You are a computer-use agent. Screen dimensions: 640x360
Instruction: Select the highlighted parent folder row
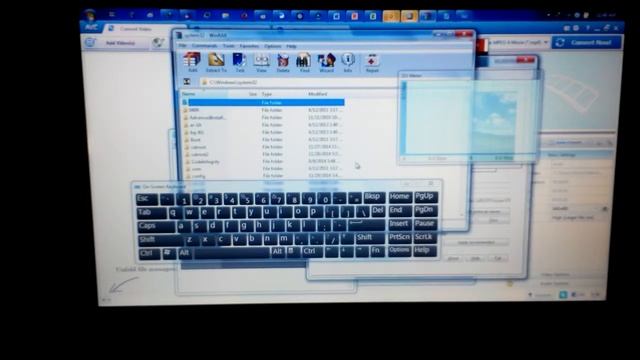[264, 102]
